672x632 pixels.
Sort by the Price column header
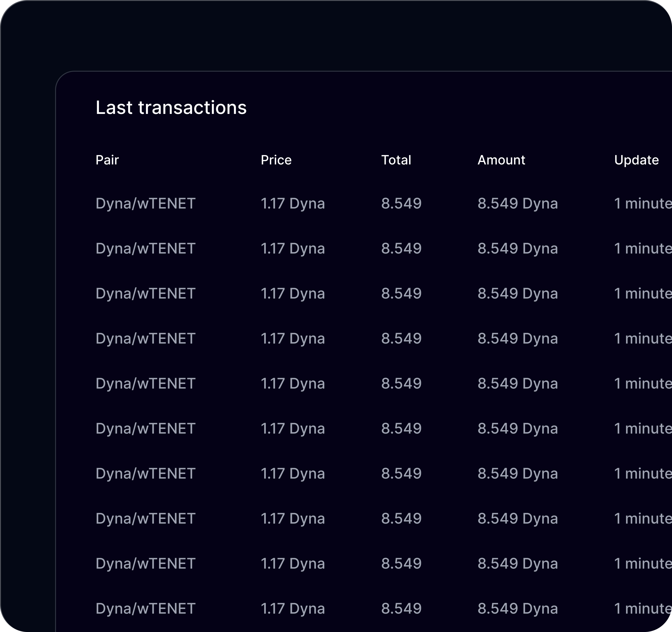(276, 160)
